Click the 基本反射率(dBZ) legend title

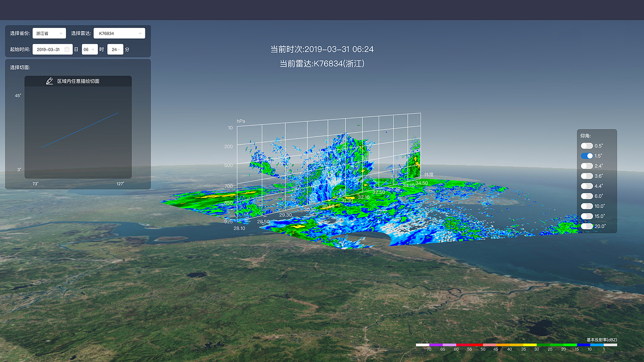602,340
